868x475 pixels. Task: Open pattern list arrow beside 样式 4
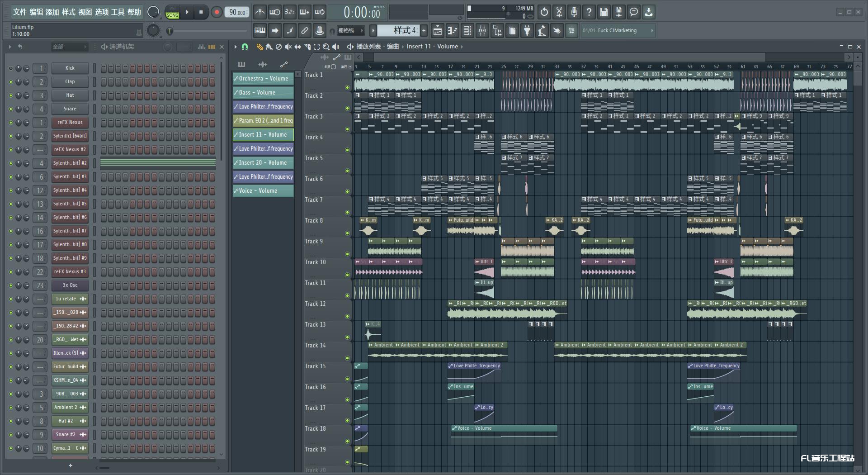point(373,31)
